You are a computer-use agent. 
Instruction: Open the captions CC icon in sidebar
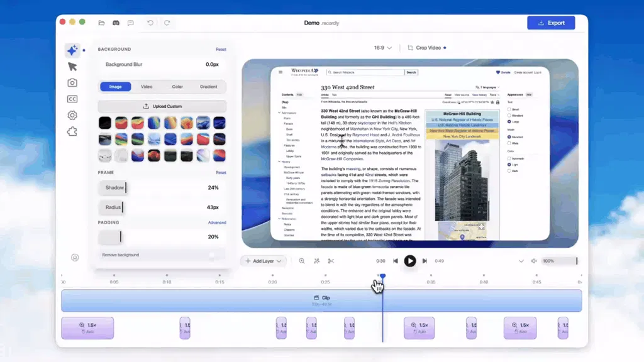pyautogui.click(x=72, y=99)
